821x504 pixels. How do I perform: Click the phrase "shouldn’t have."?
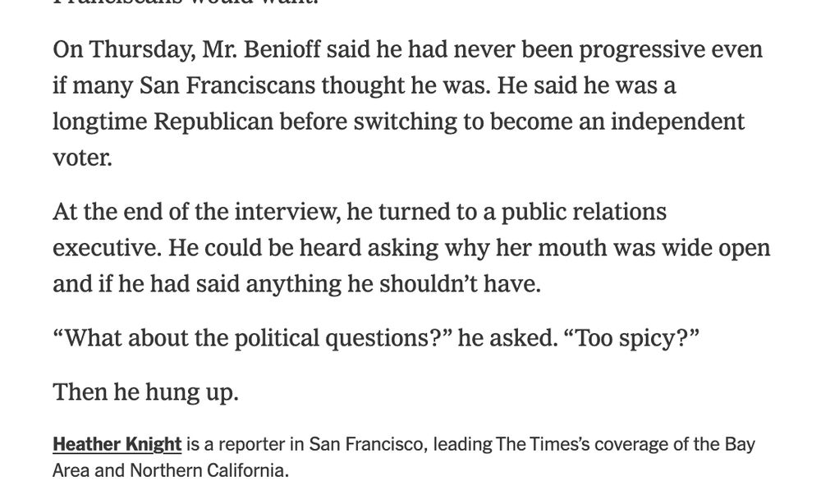click(x=460, y=284)
